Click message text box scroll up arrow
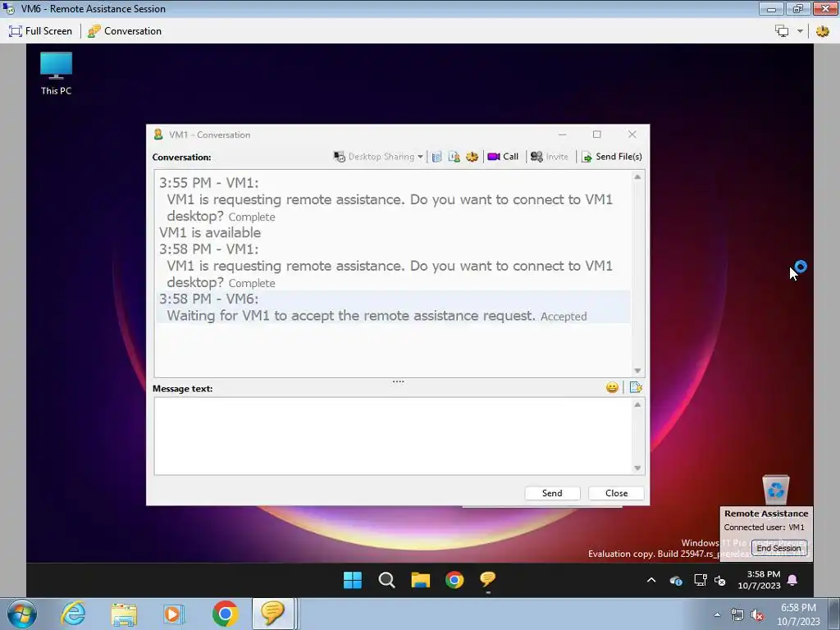The width and height of the screenshot is (840, 630). [637, 404]
